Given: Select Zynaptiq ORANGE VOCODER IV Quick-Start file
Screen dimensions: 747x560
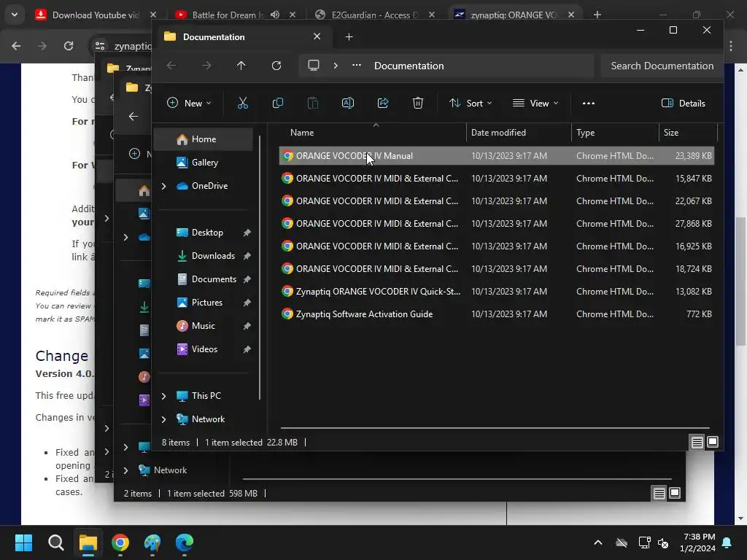Looking at the screenshot, I should click(x=496, y=292).
